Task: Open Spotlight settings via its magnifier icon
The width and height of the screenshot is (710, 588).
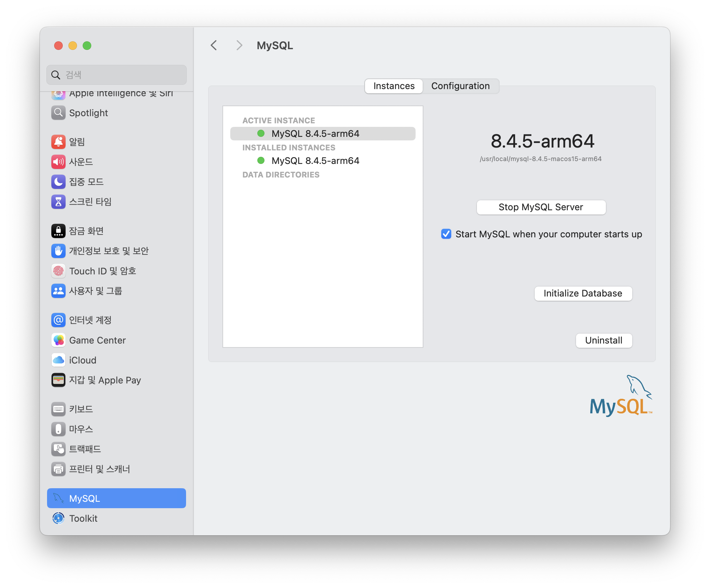Action: (x=58, y=113)
